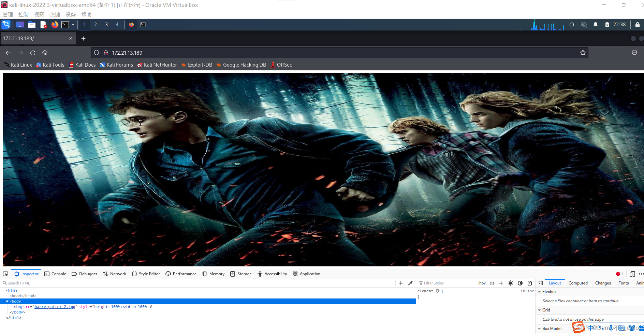Toggle light color scheme simulation
The height and width of the screenshot is (334, 644).
(x=511, y=283)
